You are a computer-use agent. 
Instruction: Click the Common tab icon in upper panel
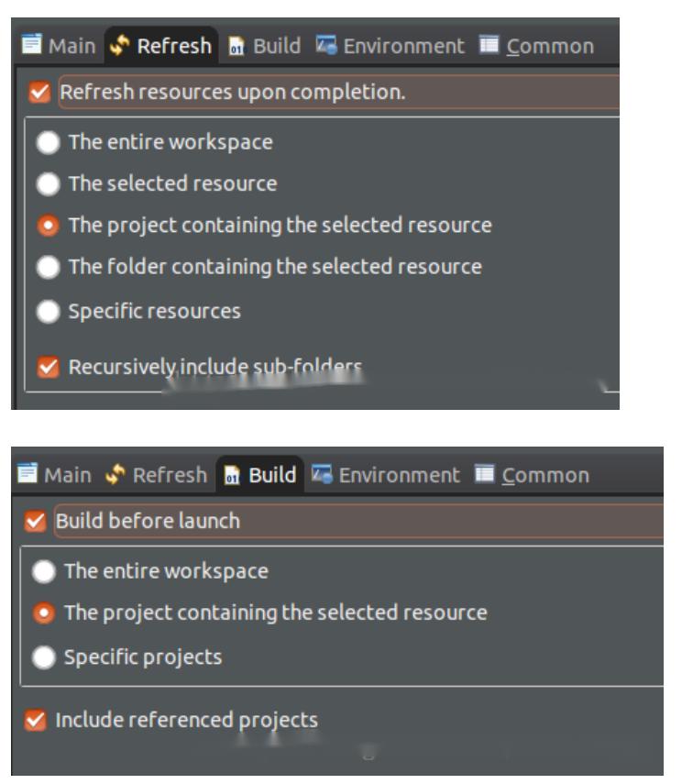(x=490, y=45)
